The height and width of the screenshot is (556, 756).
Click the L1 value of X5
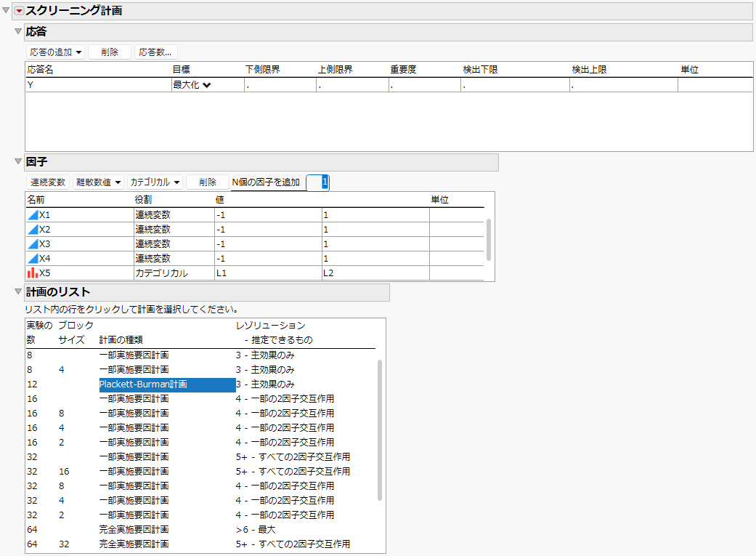268,273
